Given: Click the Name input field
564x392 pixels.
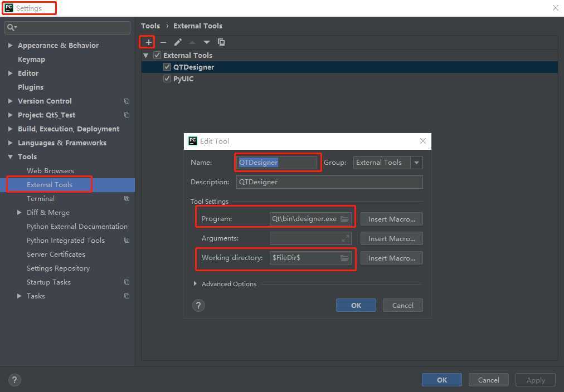Looking at the screenshot, I should (x=276, y=163).
